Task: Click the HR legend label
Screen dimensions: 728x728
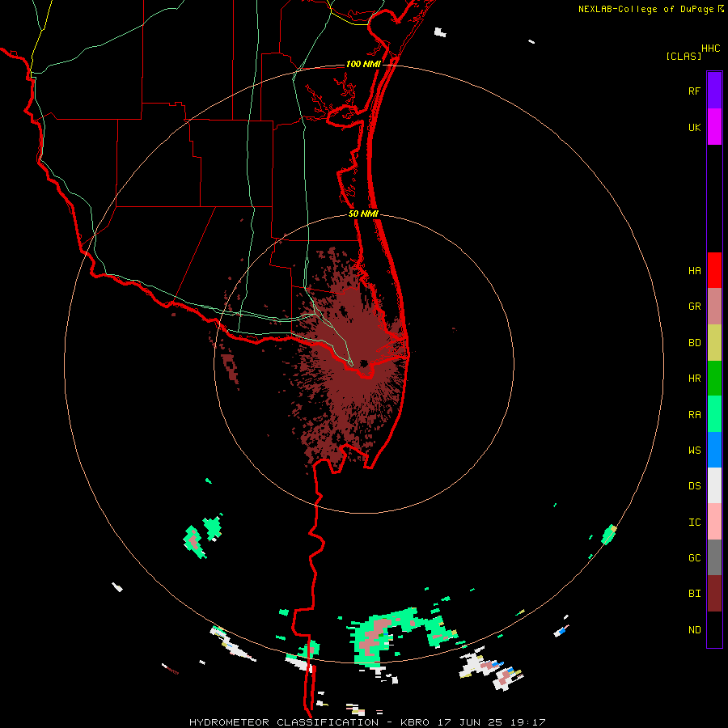Action: point(694,379)
